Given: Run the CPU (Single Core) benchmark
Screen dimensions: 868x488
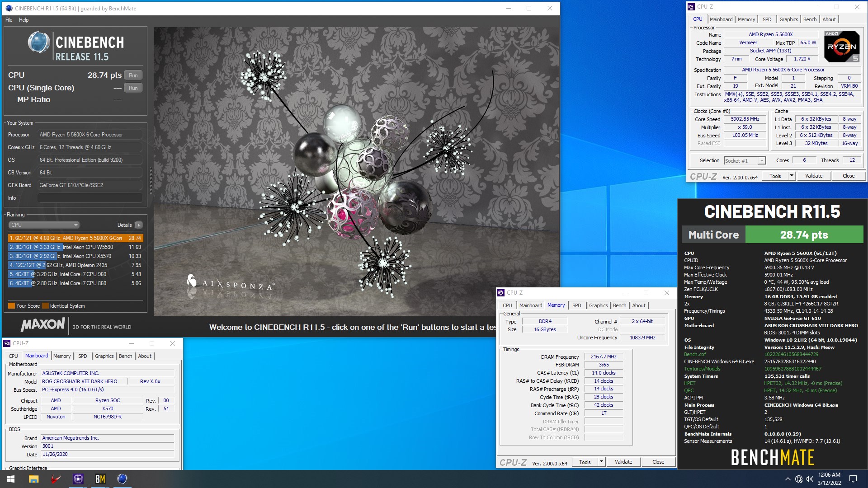Looking at the screenshot, I should [133, 88].
